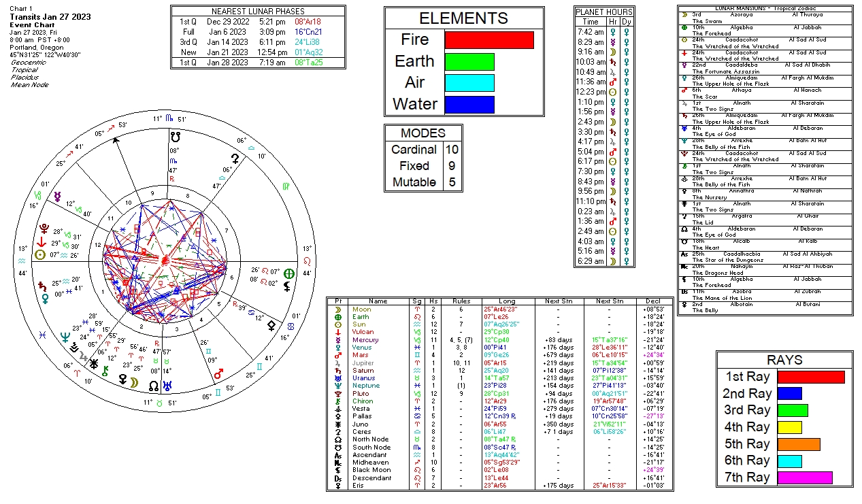
Task: Click the red 1st Ray bar
Action: pos(811,377)
